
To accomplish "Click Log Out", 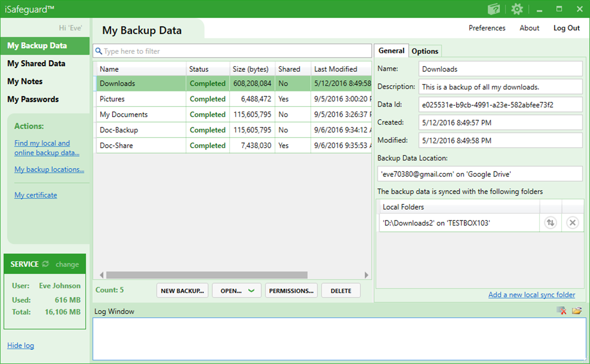I will point(567,28).
